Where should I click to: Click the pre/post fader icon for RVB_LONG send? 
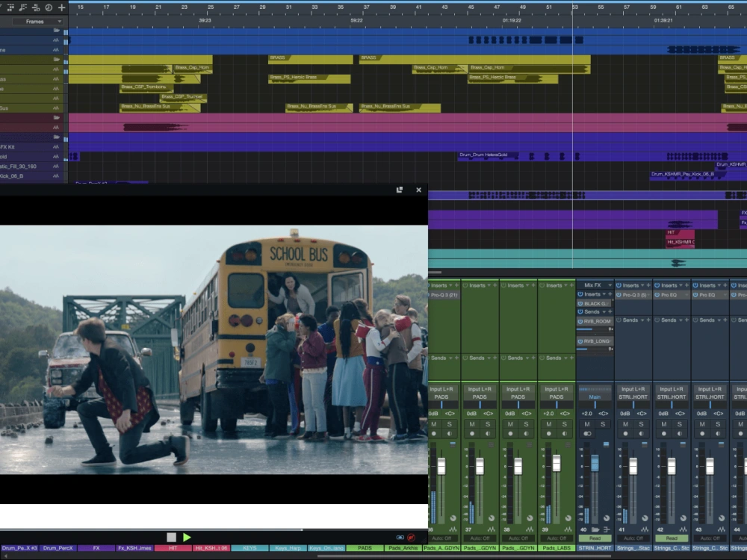(610, 349)
